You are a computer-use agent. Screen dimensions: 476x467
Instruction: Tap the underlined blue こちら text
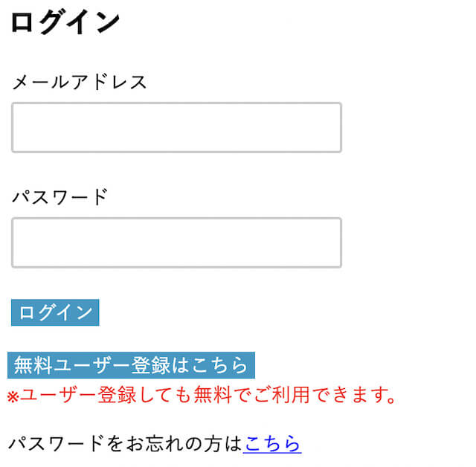(271, 444)
